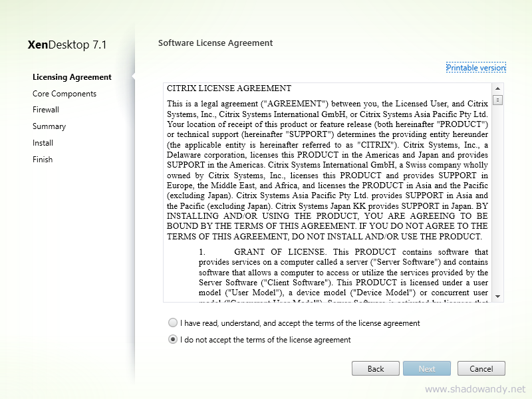Click the Software License Agreement title

(215, 43)
